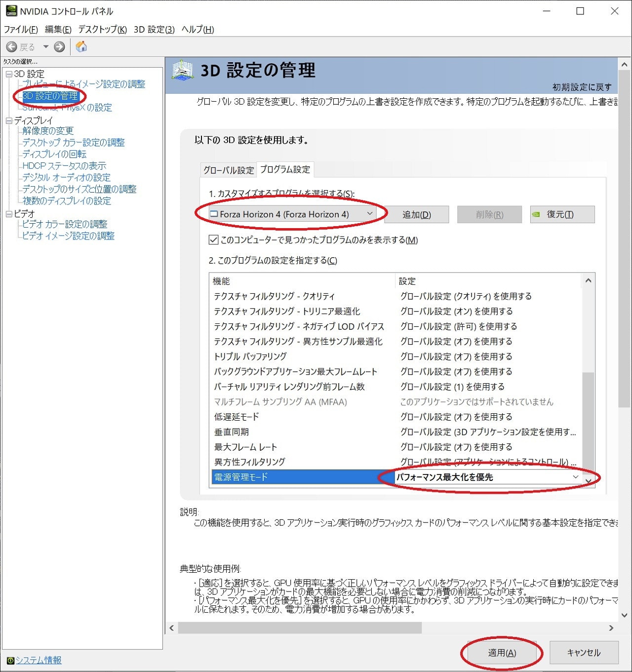Switch to the グローバル設定 tab
The width and height of the screenshot is (632, 672).
229,170
